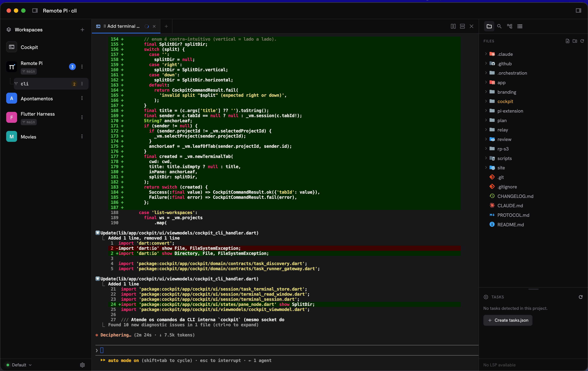Select the Apontamentos workspace
Image resolution: width=588 pixels, height=371 pixels.
[x=46, y=98]
